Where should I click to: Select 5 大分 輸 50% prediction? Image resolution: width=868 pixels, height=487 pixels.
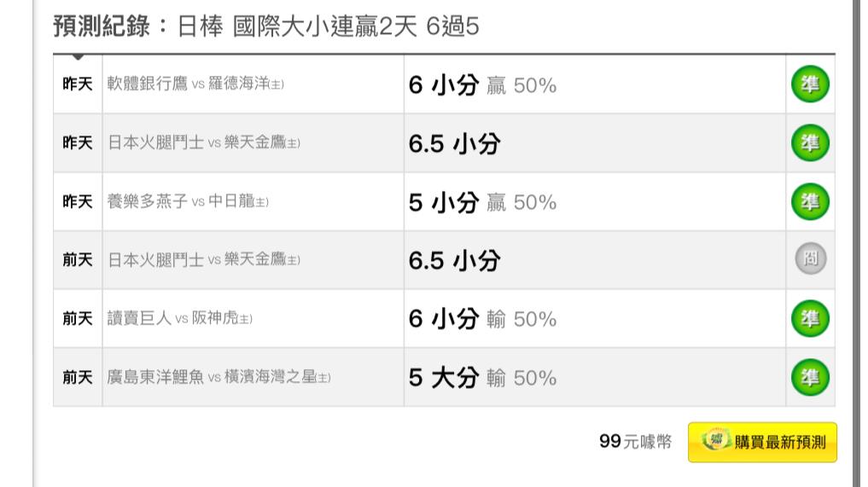click(482, 379)
